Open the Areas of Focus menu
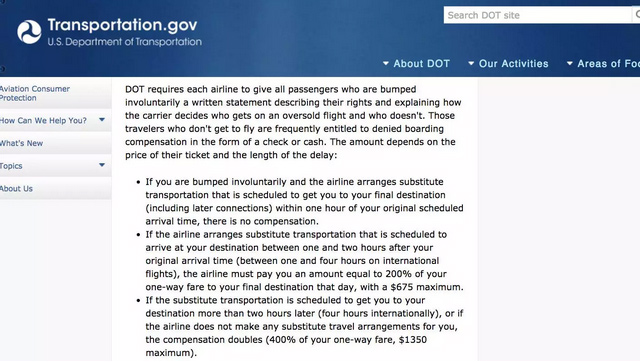640x362 pixels. pos(609,64)
